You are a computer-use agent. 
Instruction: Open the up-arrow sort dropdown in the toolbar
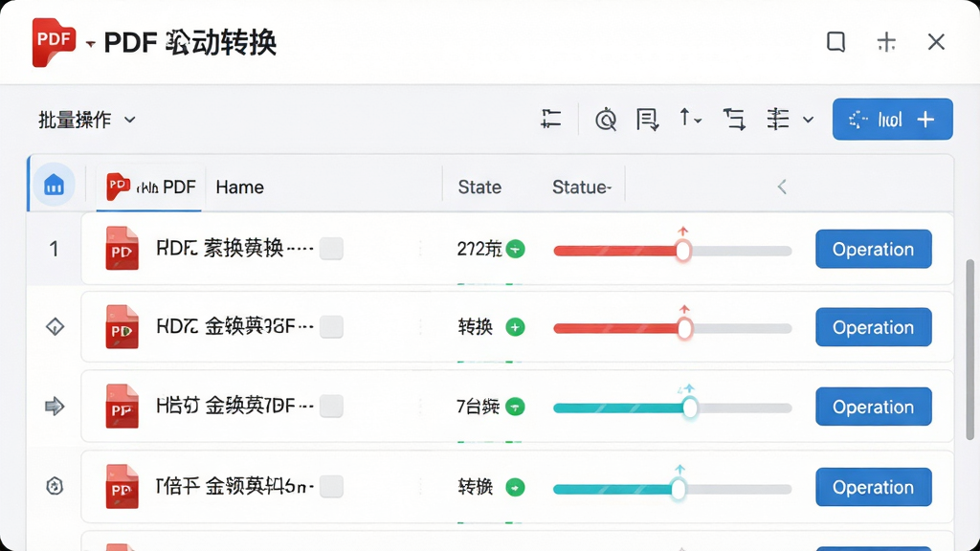[690, 118]
